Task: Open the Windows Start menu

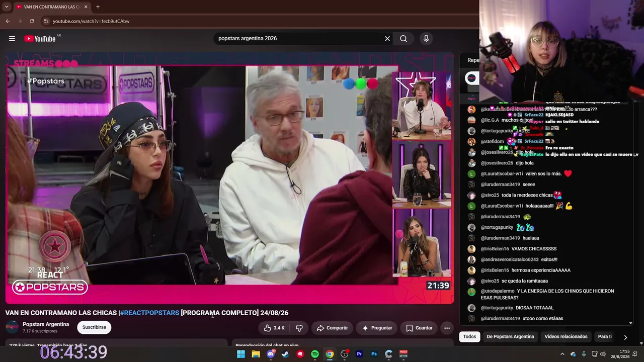Action: (241, 354)
